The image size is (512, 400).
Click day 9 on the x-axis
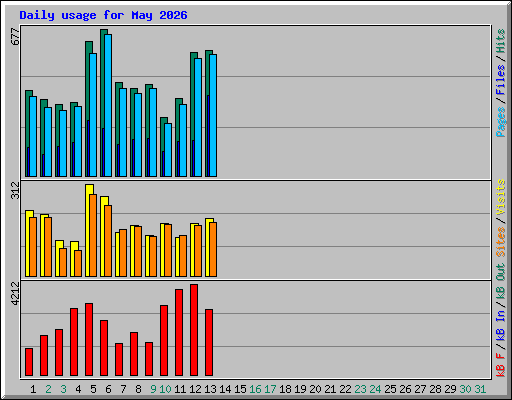point(153,389)
